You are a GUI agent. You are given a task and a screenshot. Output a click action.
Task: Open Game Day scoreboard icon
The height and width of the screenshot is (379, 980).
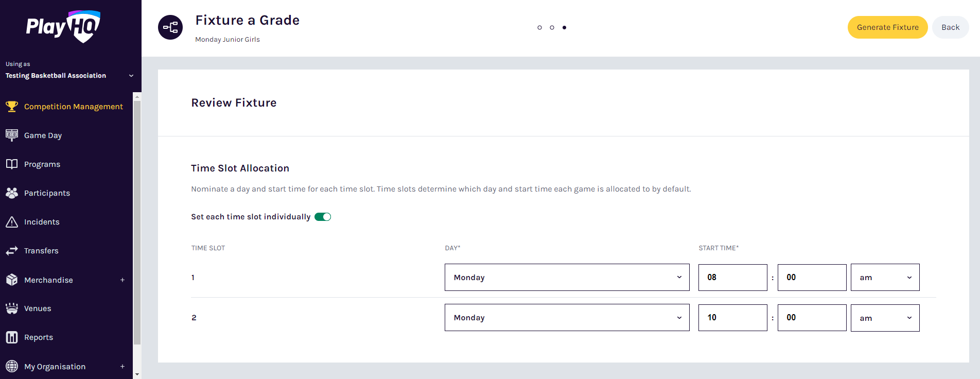point(11,135)
